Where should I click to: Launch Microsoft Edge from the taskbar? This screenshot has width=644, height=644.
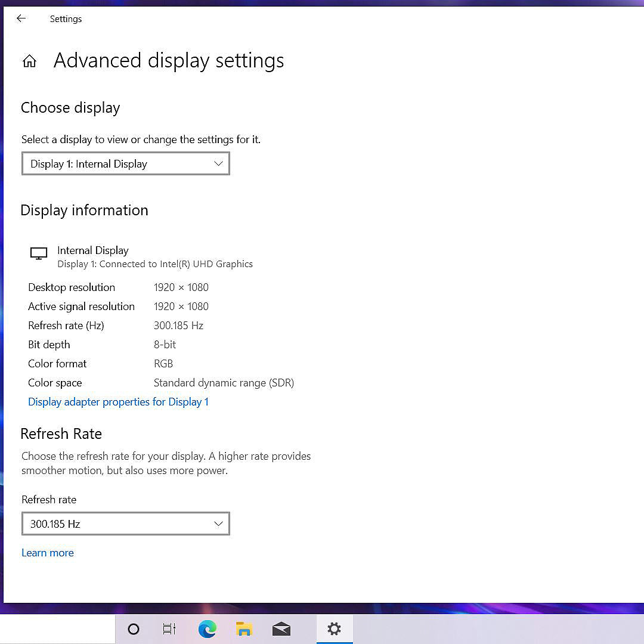(x=207, y=629)
